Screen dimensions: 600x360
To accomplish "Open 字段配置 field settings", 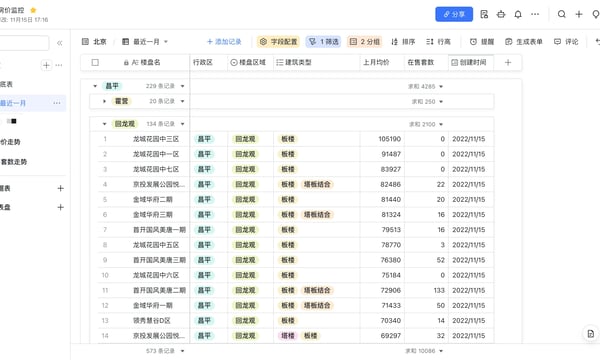I will (278, 42).
